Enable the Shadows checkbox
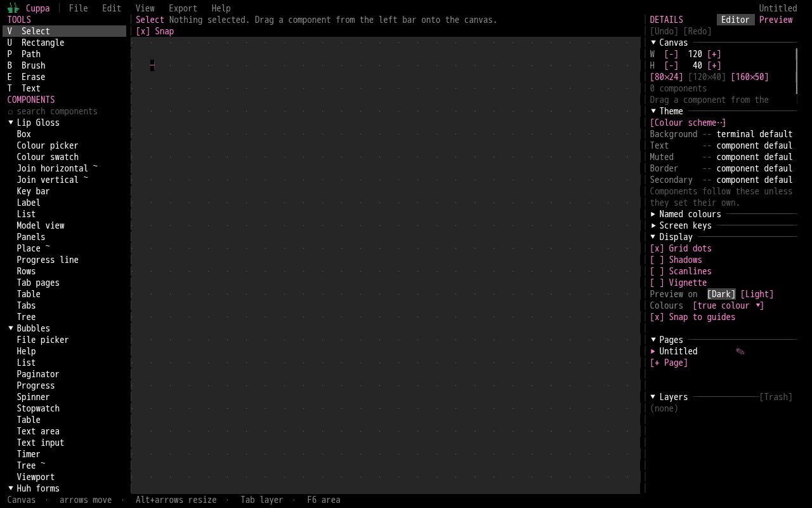This screenshot has width=812, height=508. click(676, 260)
